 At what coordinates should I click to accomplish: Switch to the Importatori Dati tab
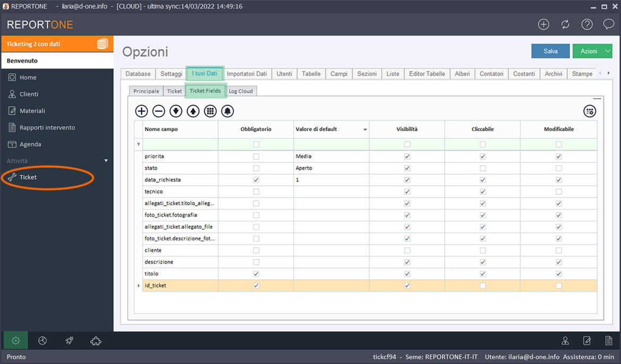(x=246, y=74)
